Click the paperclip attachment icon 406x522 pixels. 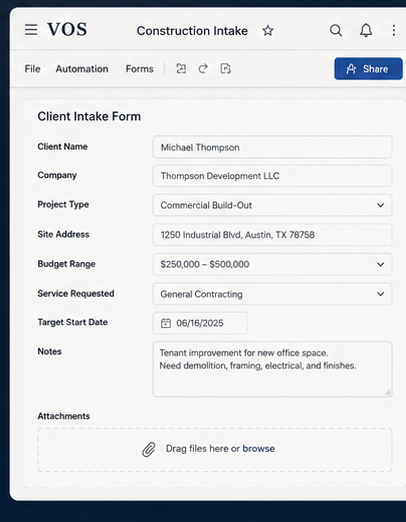tap(149, 449)
